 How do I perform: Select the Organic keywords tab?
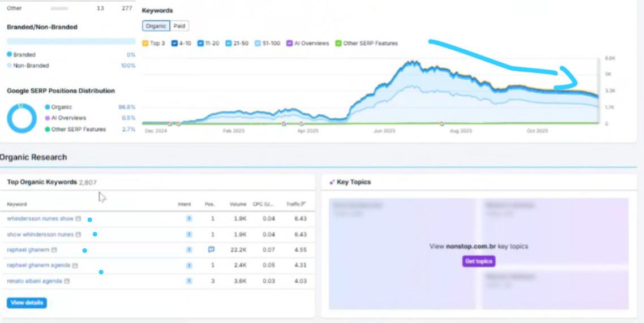156,26
